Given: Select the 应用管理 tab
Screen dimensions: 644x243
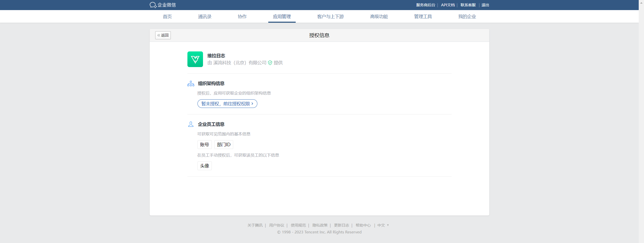Looking at the screenshot, I should (282, 17).
